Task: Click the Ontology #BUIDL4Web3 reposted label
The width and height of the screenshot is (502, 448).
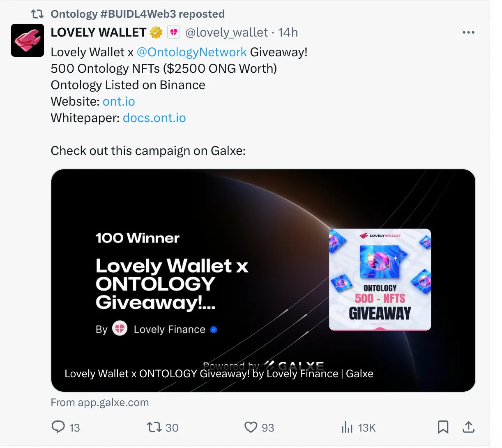Action: [x=137, y=14]
